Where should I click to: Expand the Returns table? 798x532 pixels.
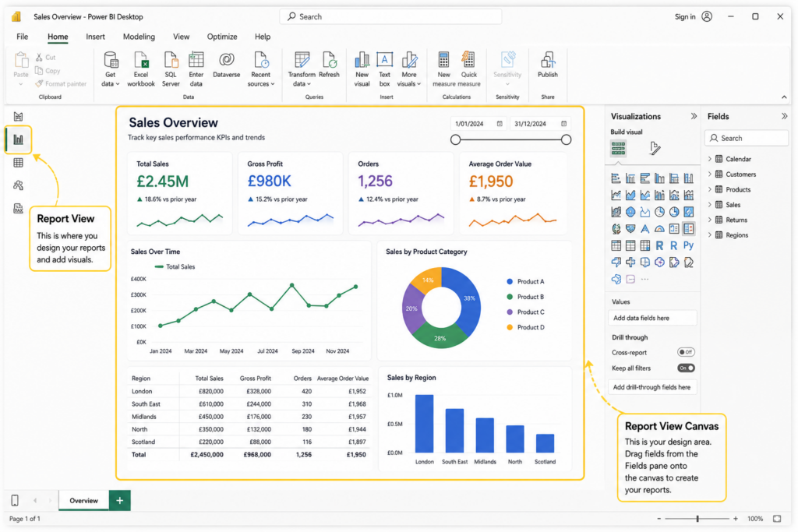click(710, 220)
